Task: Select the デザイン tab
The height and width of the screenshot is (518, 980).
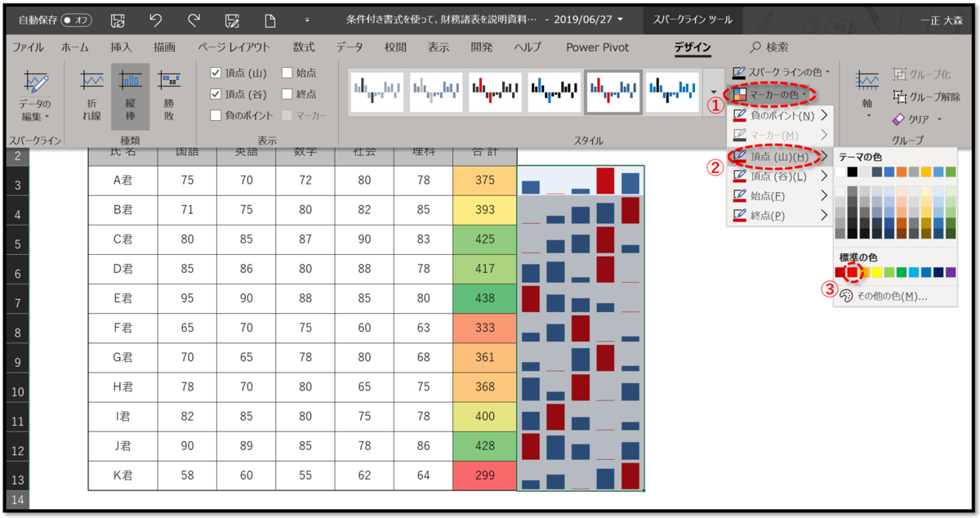Action: [x=693, y=47]
